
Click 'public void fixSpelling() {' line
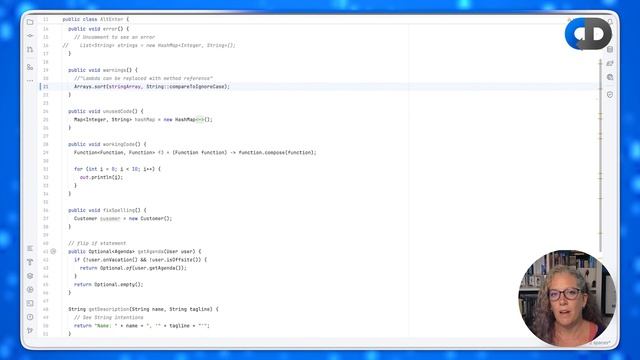click(107, 210)
